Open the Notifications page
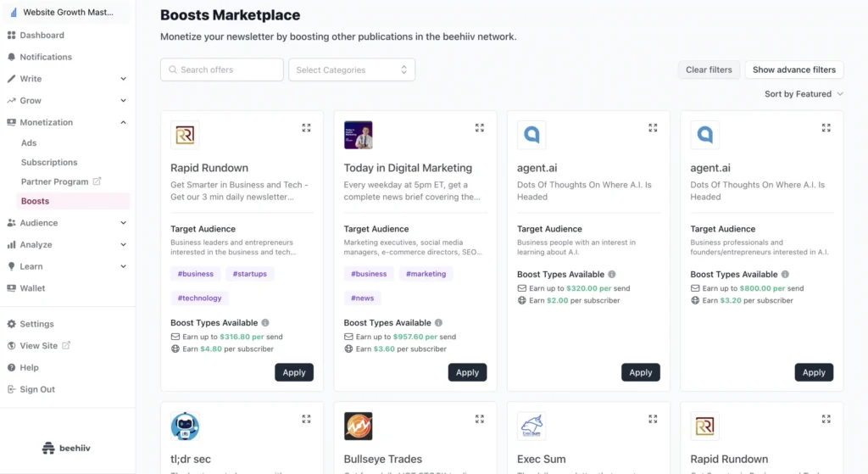The width and height of the screenshot is (868, 474). coord(46,57)
